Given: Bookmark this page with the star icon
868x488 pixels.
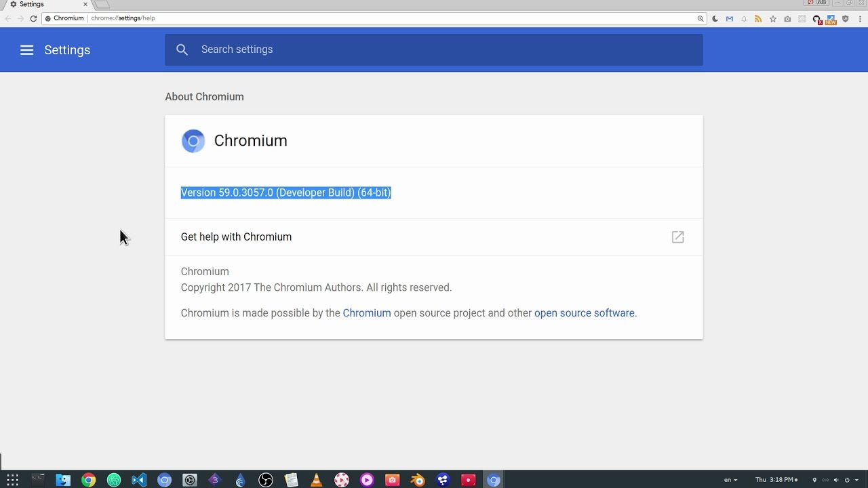Looking at the screenshot, I should pos(772,19).
